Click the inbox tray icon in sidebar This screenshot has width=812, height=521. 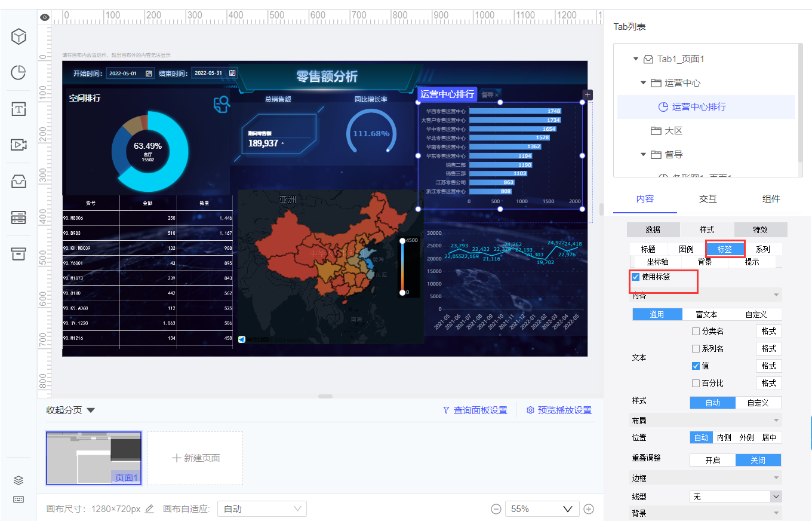click(x=19, y=182)
